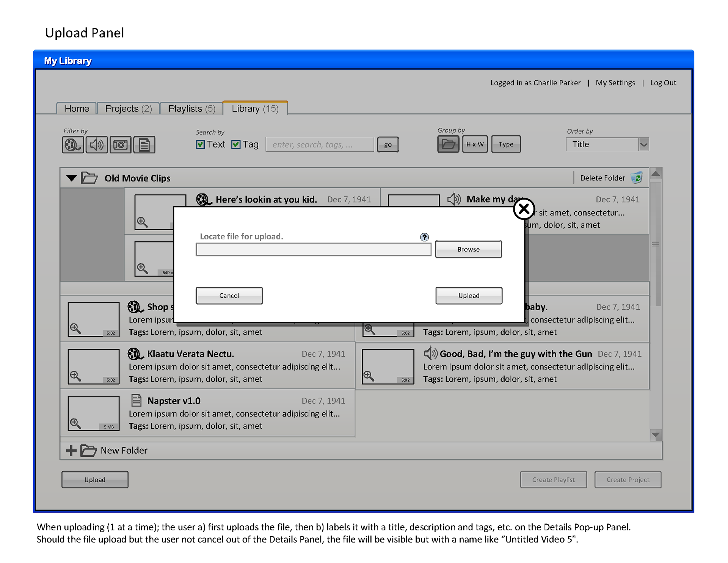728x563 pixels.
Task: Filter library by document icon
Action: click(x=144, y=145)
